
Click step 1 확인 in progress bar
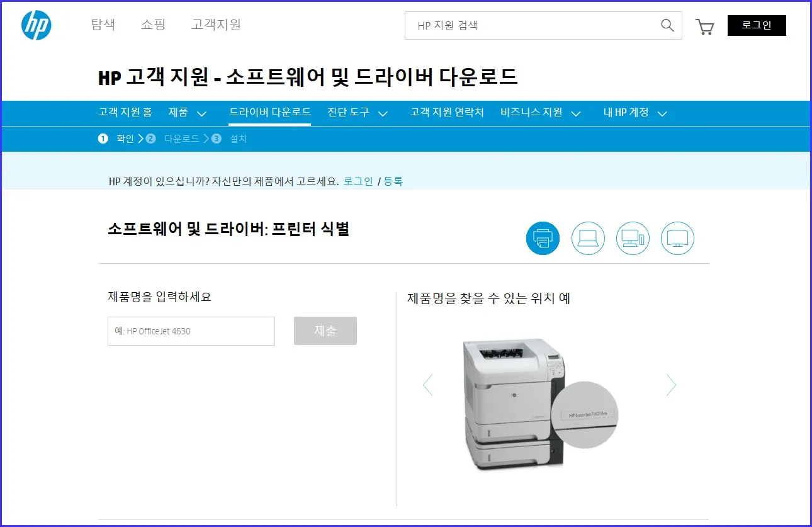click(x=116, y=139)
